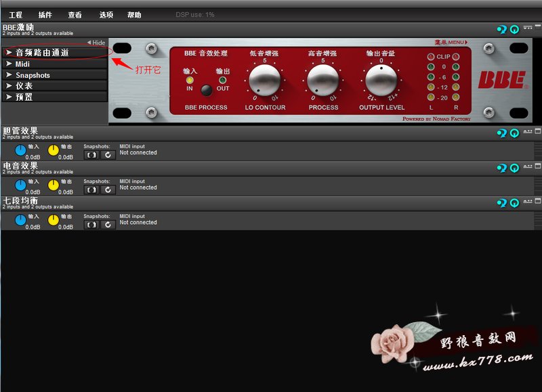Image resolution: width=542 pixels, height=392 pixels.
Task: Open the 菜单 MENU dropdown on BBE plugin
Action: (451, 42)
